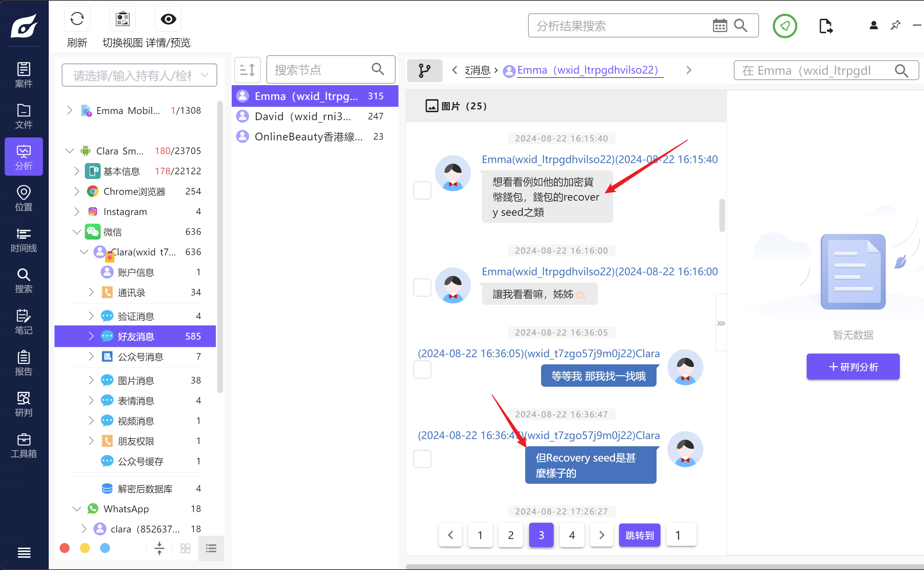Click the 研判分析 button
924x570 pixels.
[853, 367]
